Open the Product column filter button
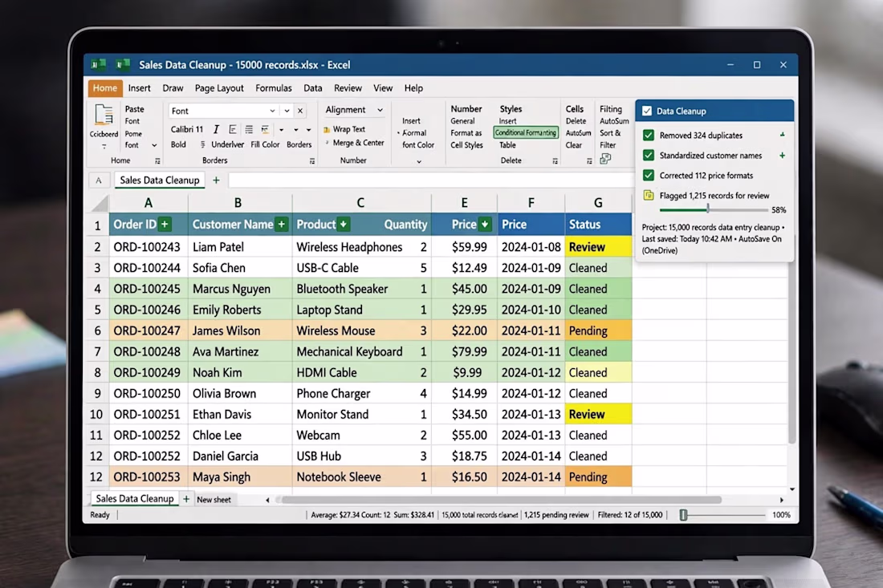 pyautogui.click(x=343, y=224)
